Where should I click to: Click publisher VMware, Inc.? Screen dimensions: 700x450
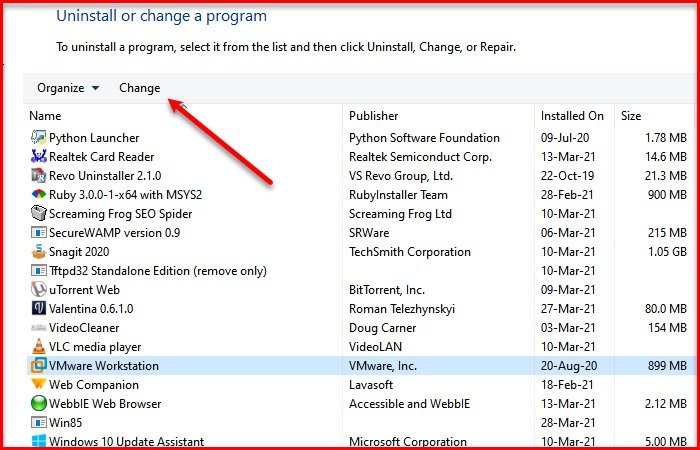click(383, 366)
